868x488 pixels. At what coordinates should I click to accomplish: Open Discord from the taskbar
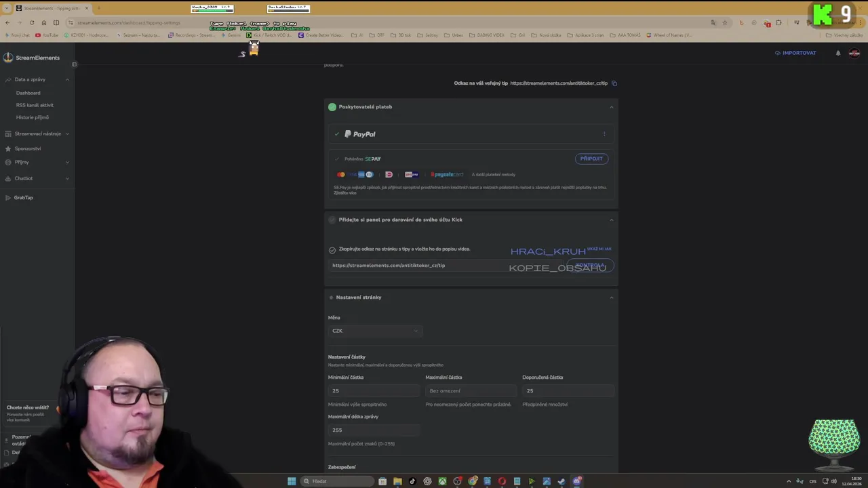tap(577, 481)
